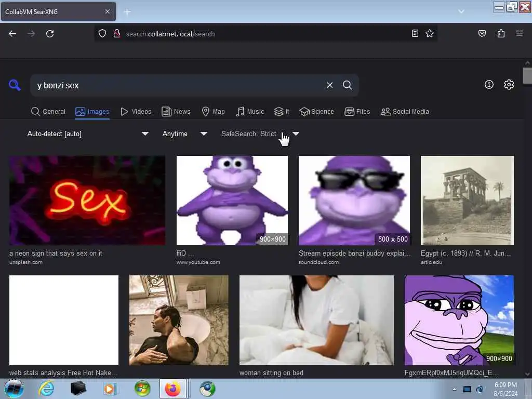The height and width of the screenshot is (399, 532).
Task: Open the woman sitting on bed thumbnail
Action: click(316, 320)
